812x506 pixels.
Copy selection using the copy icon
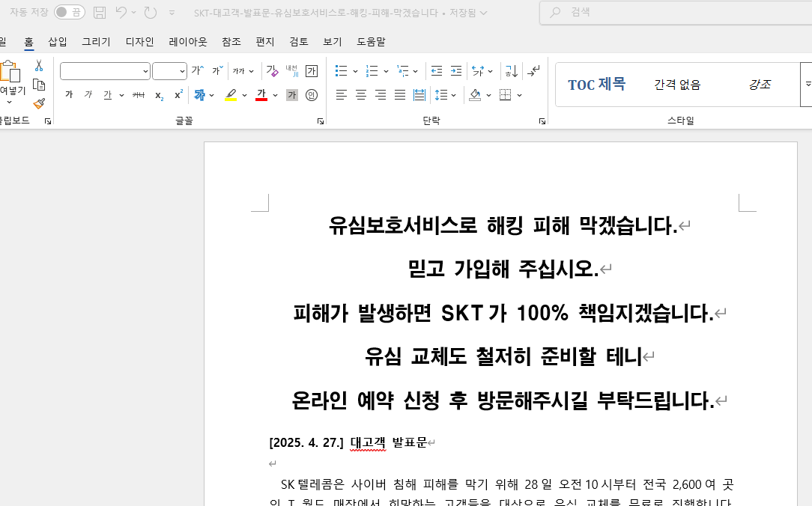39,85
